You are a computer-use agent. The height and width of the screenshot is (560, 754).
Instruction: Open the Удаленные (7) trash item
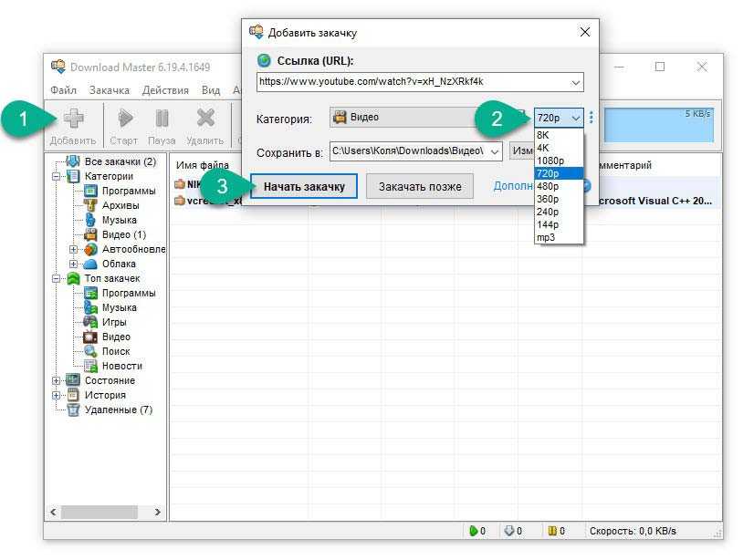(118, 410)
